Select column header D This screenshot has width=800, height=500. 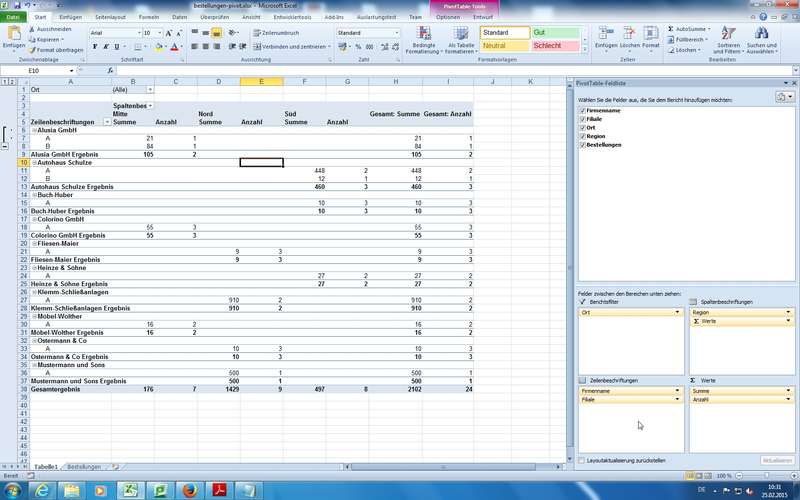click(x=218, y=82)
